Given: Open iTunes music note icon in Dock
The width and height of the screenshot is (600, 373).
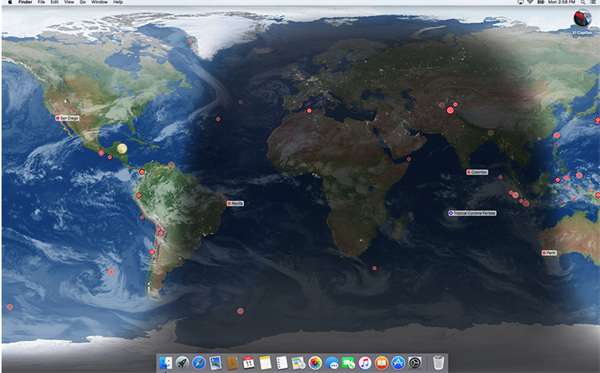Looking at the screenshot, I should 365,363.
